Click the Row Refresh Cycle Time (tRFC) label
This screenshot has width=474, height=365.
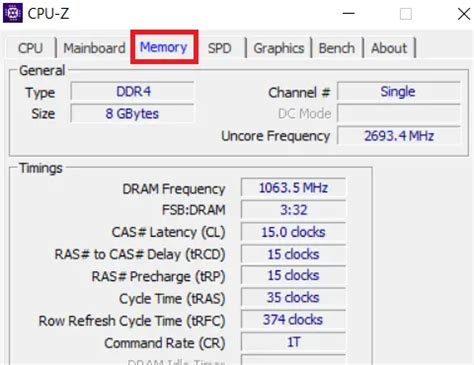(x=132, y=321)
